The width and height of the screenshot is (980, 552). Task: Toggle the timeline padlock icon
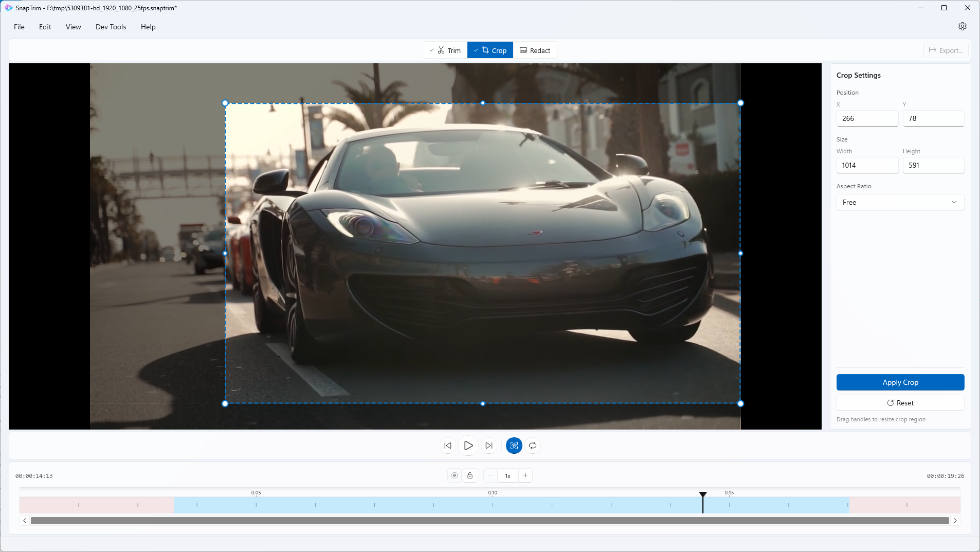tap(470, 475)
